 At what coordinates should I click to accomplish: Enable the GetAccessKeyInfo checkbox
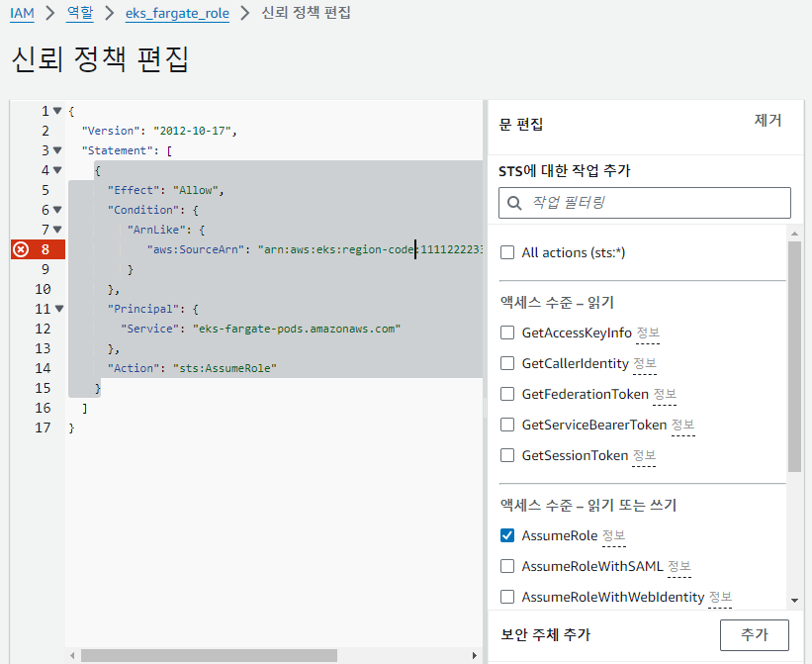click(507, 332)
